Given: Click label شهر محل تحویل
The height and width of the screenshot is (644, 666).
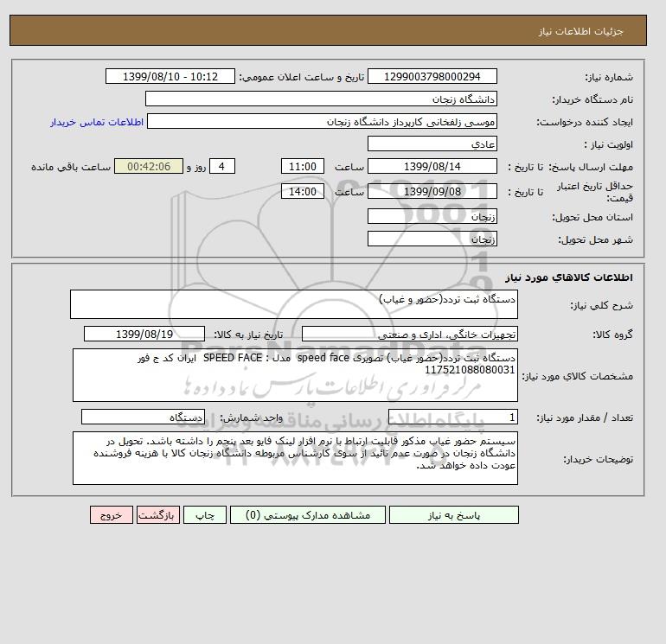Looking at the screenshot, I should pyautogui.click(x=595, y=239).
